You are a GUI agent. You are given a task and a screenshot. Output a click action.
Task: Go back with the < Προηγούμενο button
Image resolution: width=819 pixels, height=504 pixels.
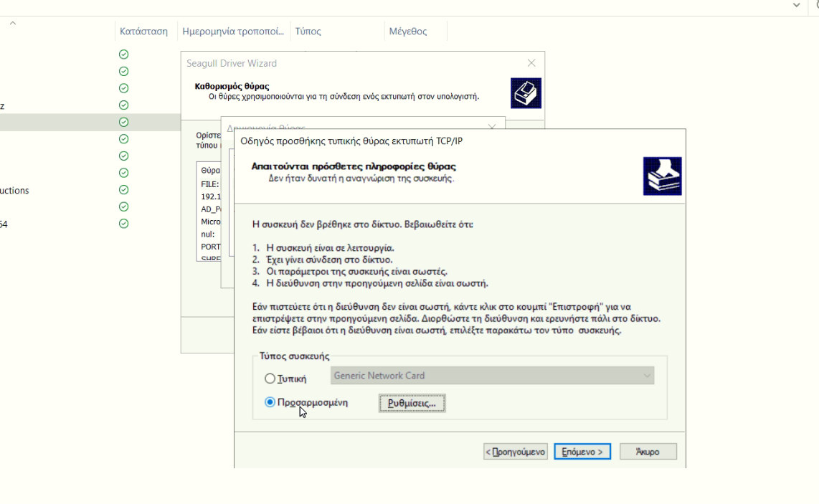pyautogui.click(x=516, y=452)
